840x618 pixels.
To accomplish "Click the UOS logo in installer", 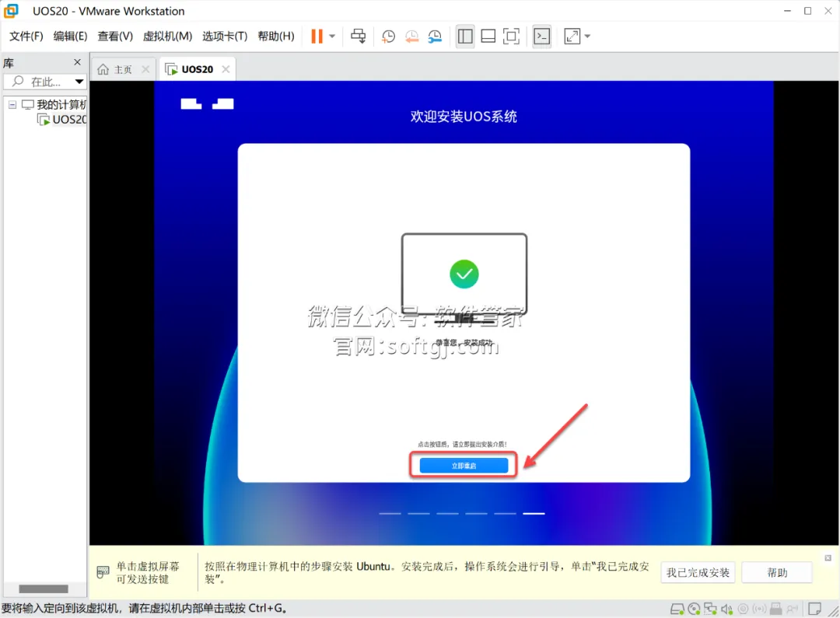I will coord(208,104).
